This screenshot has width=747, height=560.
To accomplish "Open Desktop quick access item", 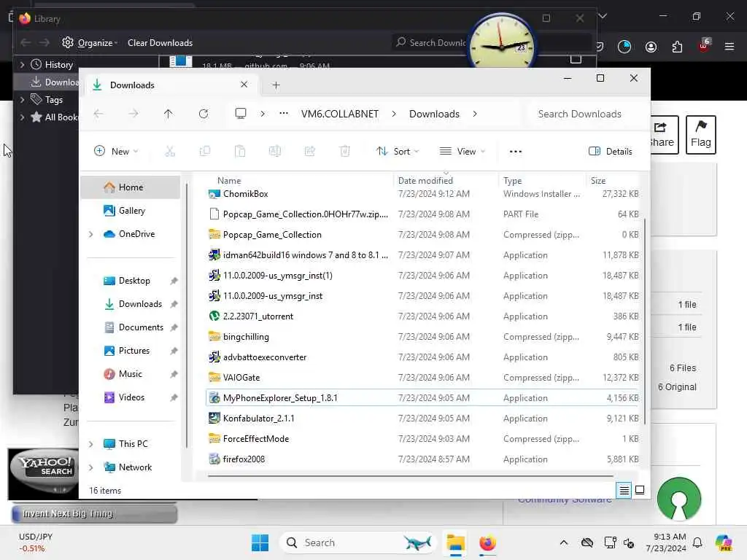I will [x=130, y=281].
